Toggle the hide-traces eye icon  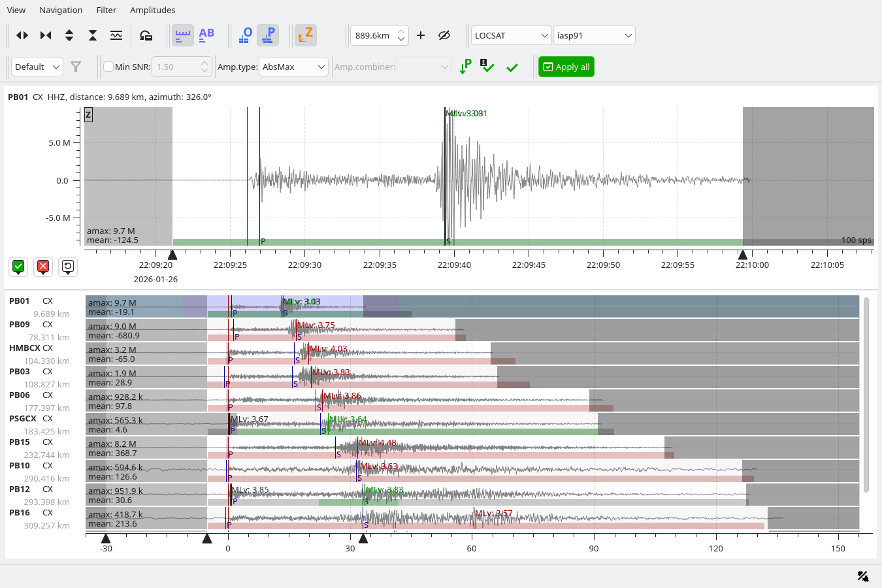445,35
